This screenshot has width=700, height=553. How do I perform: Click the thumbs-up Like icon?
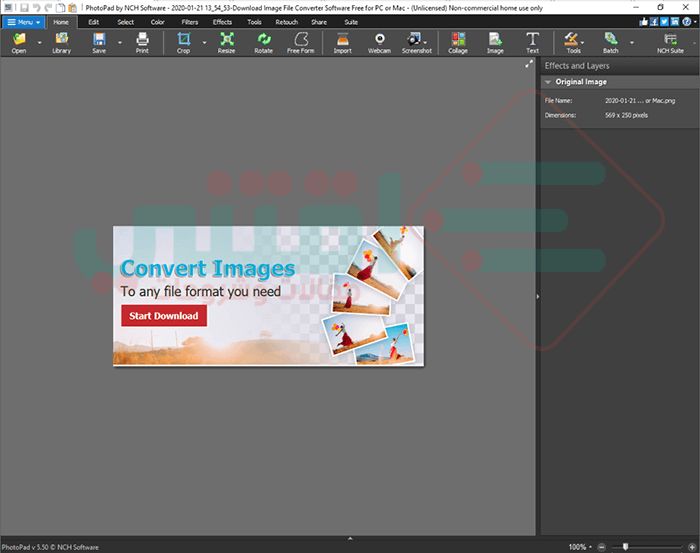(x=643, y=22)
